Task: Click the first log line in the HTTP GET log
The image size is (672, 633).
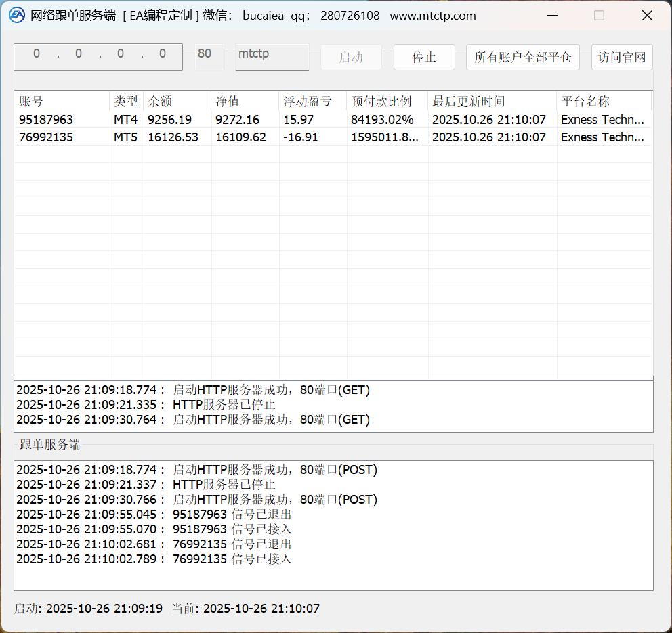Action: click(193, 390)
